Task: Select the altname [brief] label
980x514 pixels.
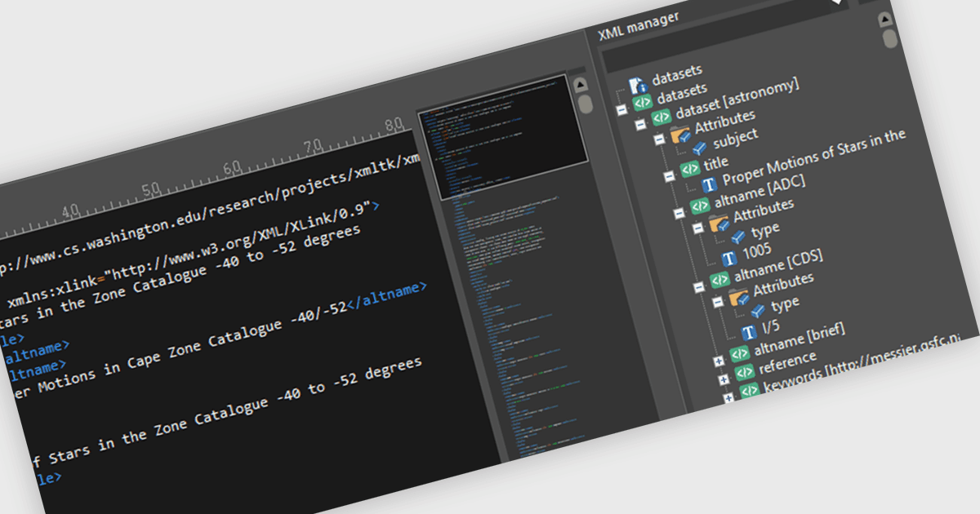Action: (x=799, y=338)
